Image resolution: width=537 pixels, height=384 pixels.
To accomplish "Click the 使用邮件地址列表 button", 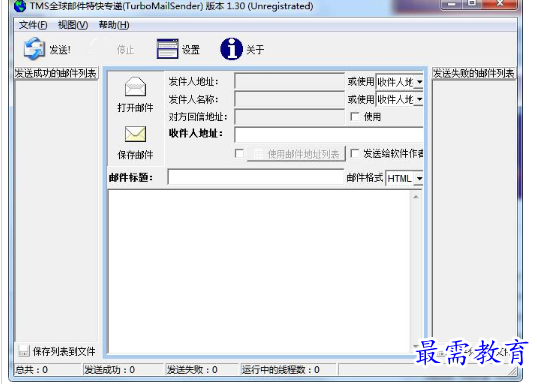I will pos(296,154).
